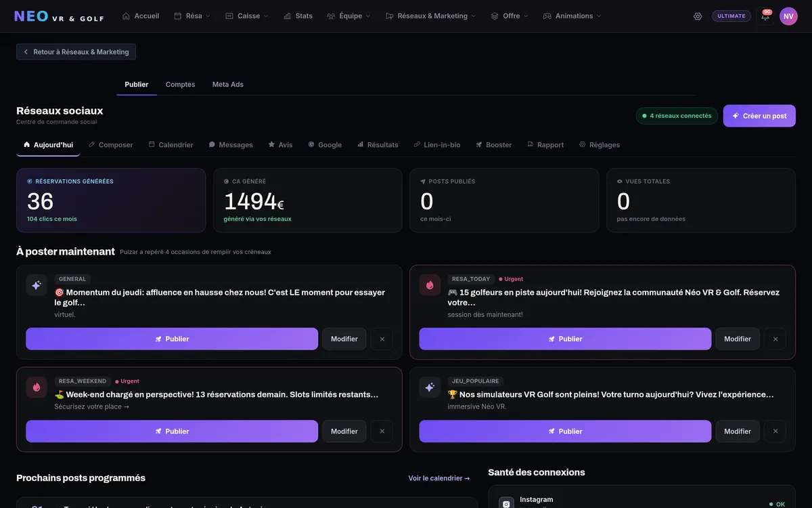The image size is (812, 508).
Task: Dismiss the GENERAL post suggestion with X
Action: [x=382, y=339]
